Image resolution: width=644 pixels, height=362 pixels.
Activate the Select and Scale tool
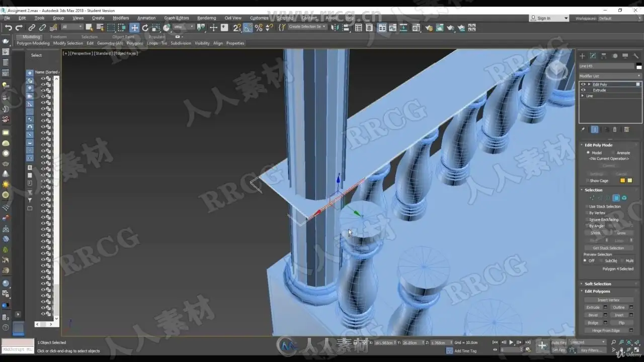[x=156, y=28]
